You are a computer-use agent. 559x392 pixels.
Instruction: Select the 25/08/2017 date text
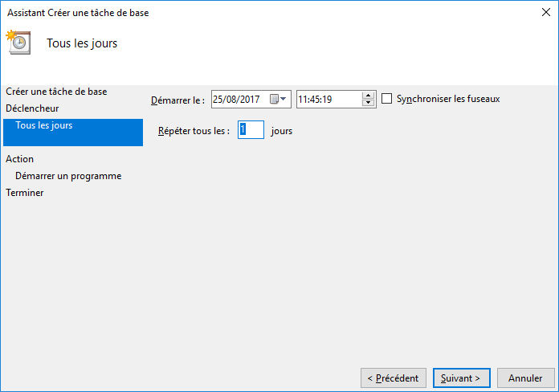pyautogui.click(x=236, y=99)
